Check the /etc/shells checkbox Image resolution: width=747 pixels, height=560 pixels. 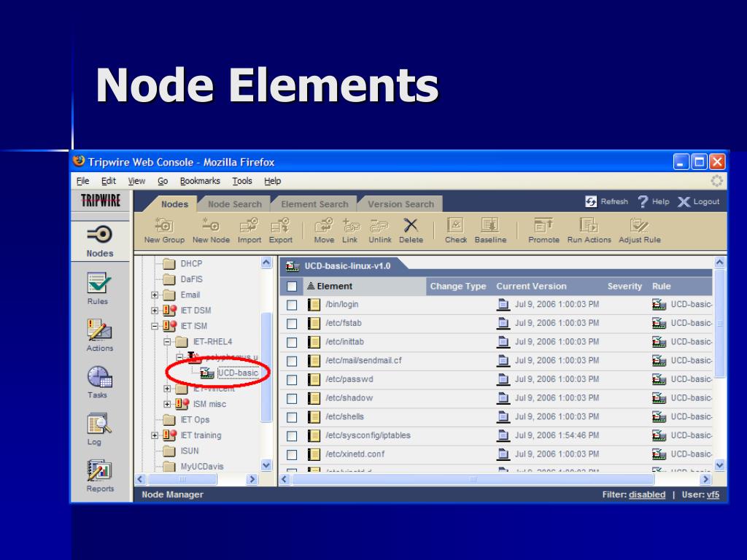[x=292, y=417]
